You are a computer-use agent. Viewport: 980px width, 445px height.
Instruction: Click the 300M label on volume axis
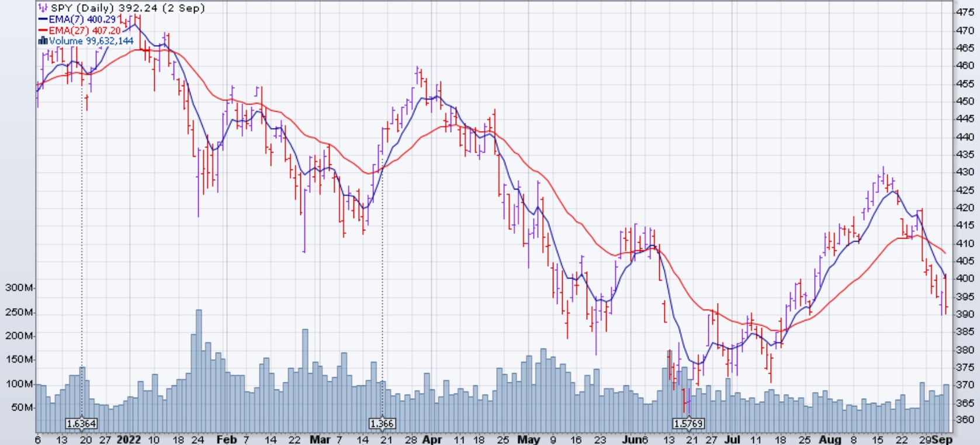click(19, 288)
